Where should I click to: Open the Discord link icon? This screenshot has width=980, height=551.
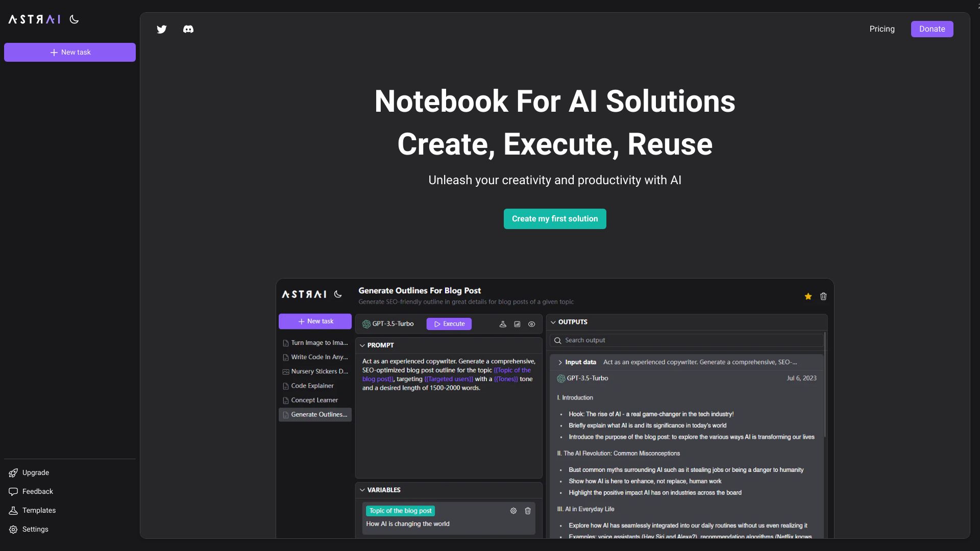click(188, 29)
